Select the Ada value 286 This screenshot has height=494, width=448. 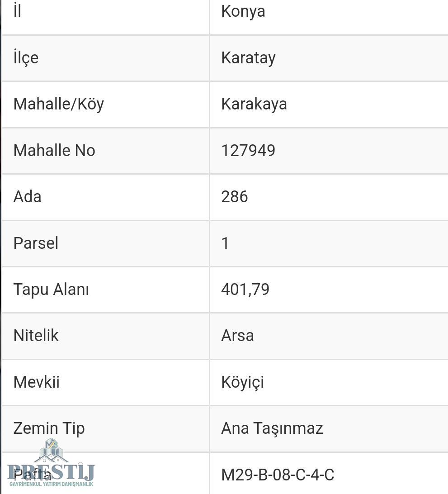[x=235, y=197]
